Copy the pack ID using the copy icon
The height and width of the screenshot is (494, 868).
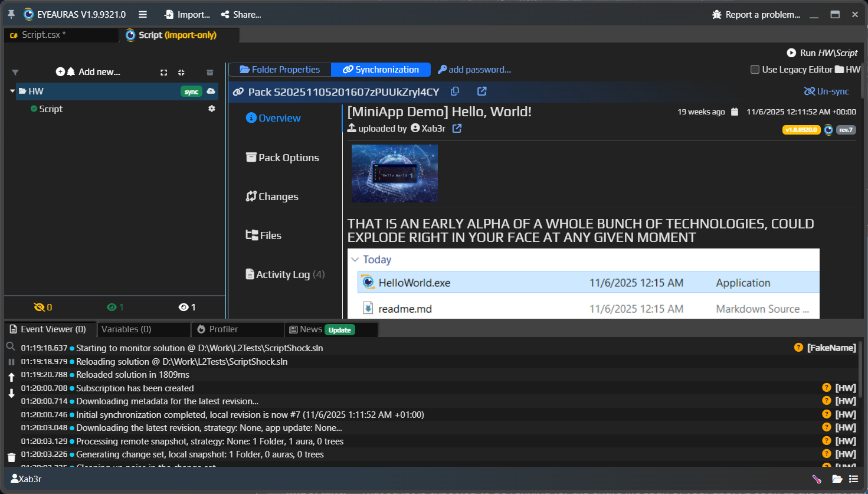[455, 91]
